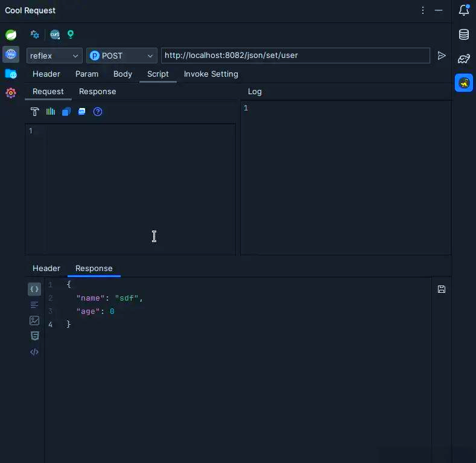Switch to the Body tab

(122, 74)
